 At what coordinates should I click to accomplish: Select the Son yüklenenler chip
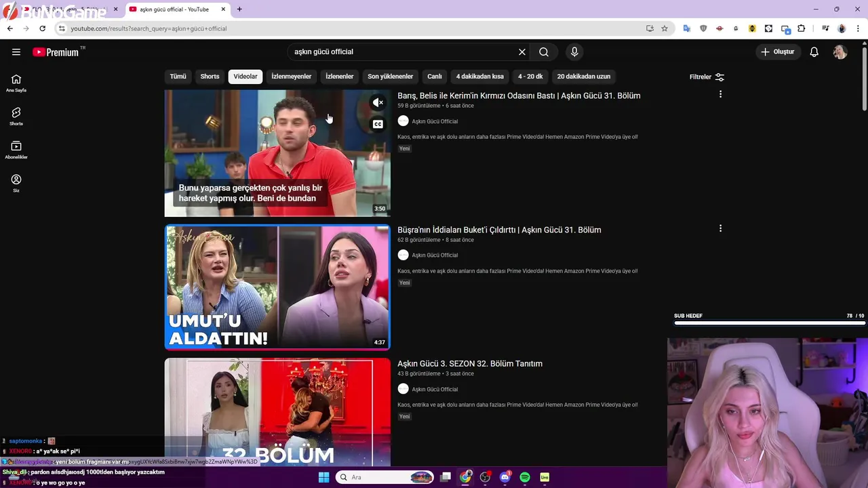(x=391, y=77)
